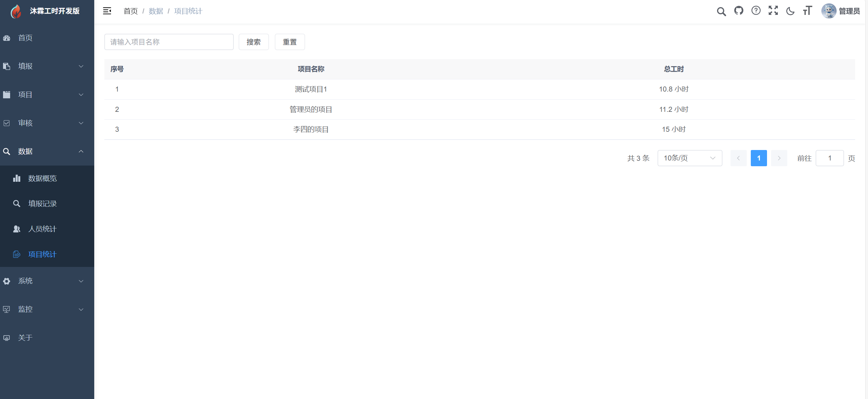Viewport: 868px width, 399px height.
Task: Select the 人员统计 sidebar item
Action: (42, 229)
